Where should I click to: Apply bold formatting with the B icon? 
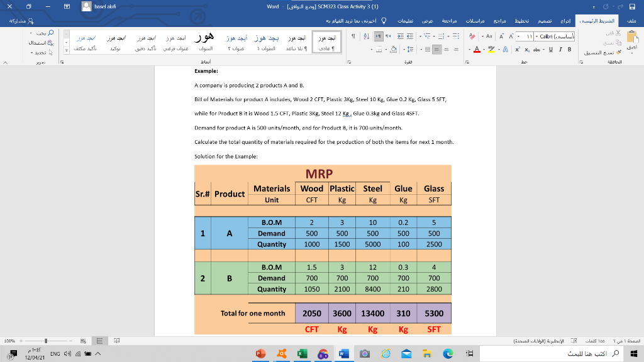[569, 49]
